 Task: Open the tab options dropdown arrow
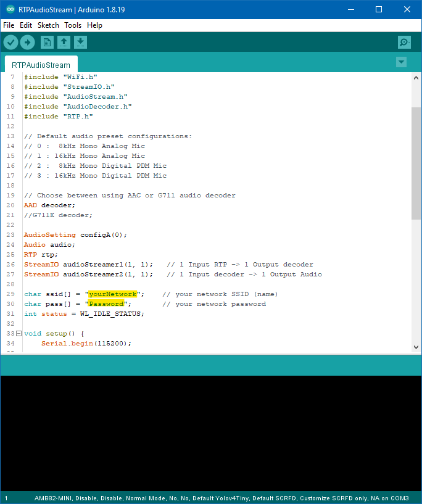click(401, 62)
